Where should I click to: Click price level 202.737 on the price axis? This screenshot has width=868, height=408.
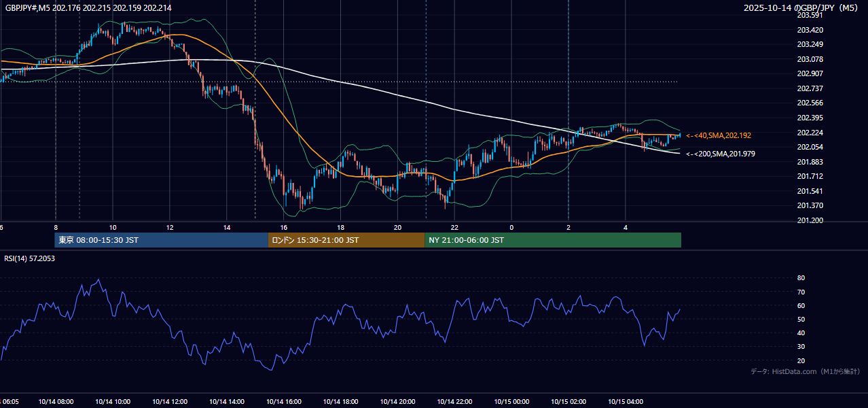(x=810, y=88)
